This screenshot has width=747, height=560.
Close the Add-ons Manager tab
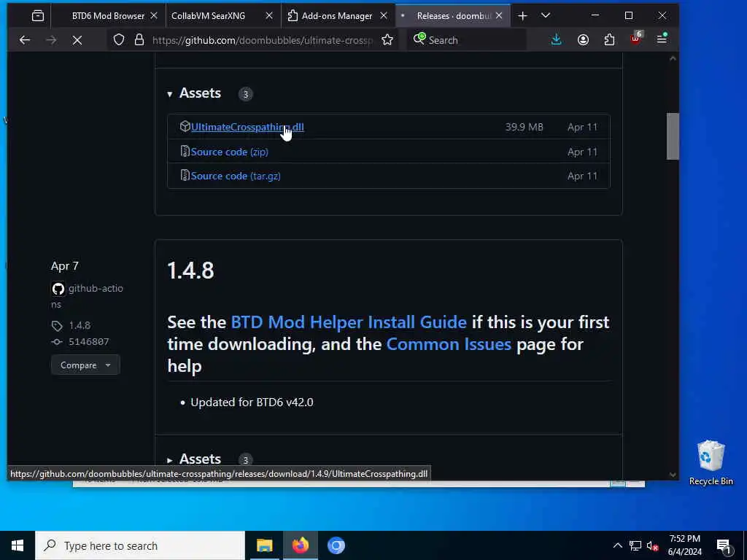coord(384,16)
